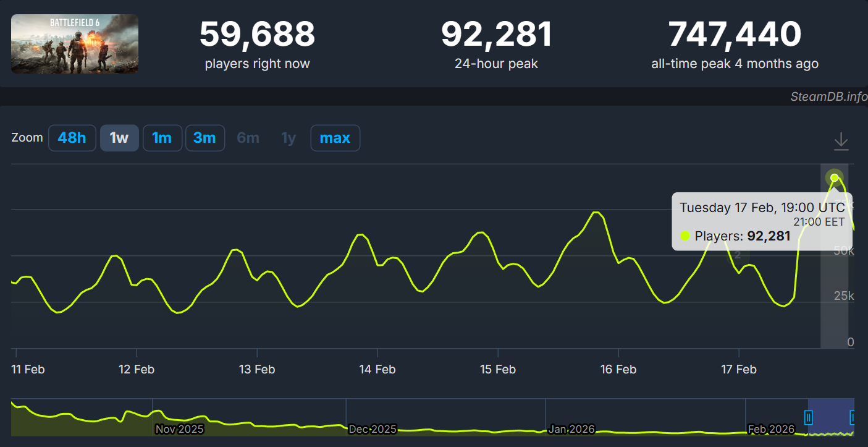The height and width of the screenshot is (447, 868).
Task: Switch zoom to 1m
Action: 162,138
